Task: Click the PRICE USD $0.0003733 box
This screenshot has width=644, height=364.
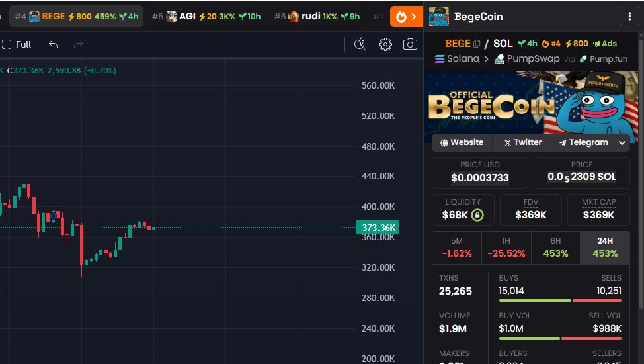Action: [x=480, y=173]
